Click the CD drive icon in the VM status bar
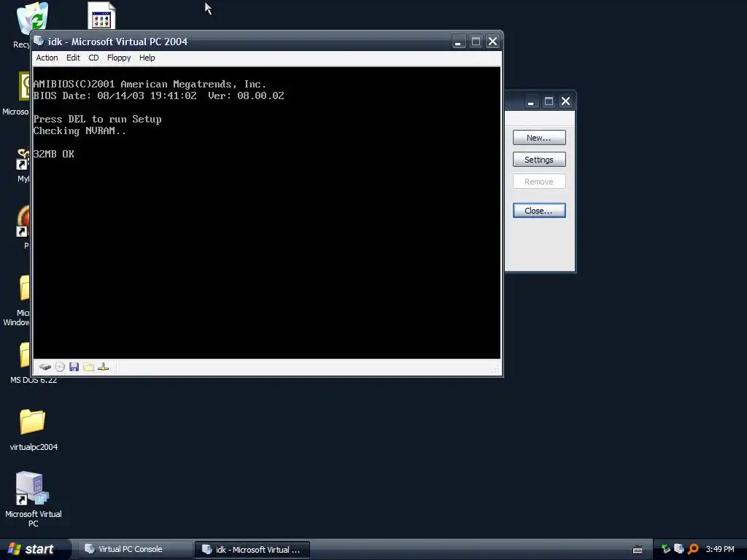This screenshot has width=747, height=560. click(60, 367)
